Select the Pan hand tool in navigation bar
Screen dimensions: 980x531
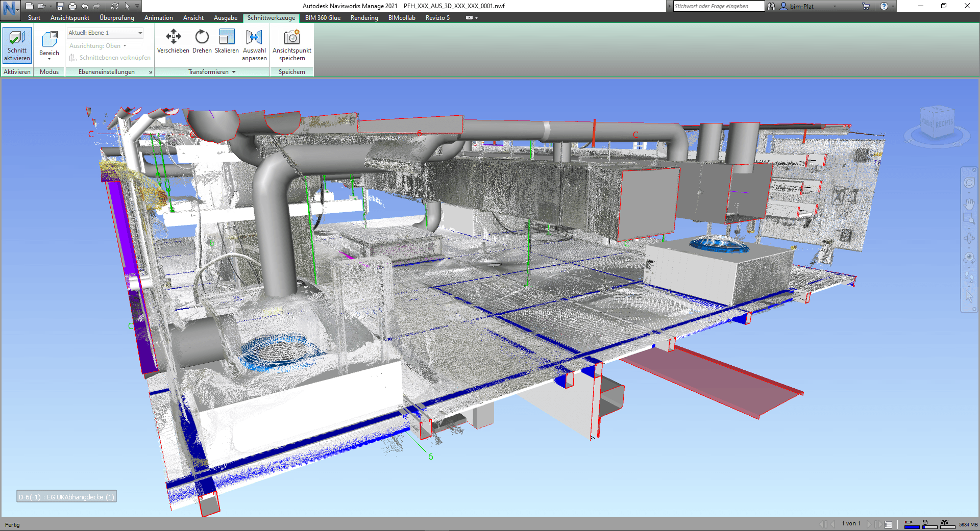coord(969,204)
